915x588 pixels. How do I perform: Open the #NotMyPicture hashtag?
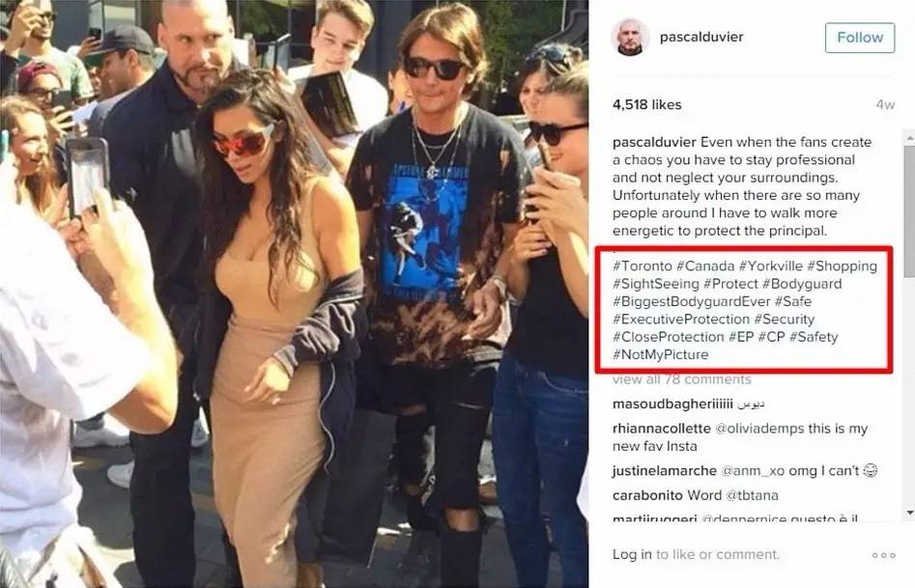pos(661,354)
